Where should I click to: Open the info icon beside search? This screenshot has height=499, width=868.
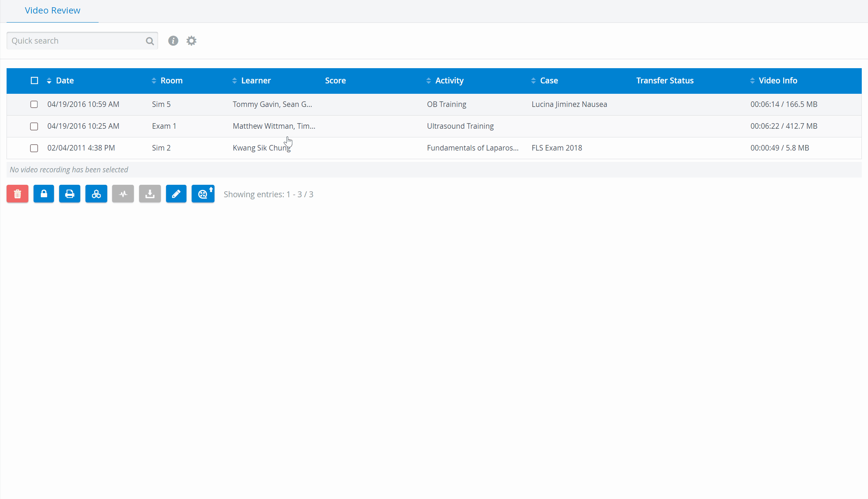coord(173,41)
